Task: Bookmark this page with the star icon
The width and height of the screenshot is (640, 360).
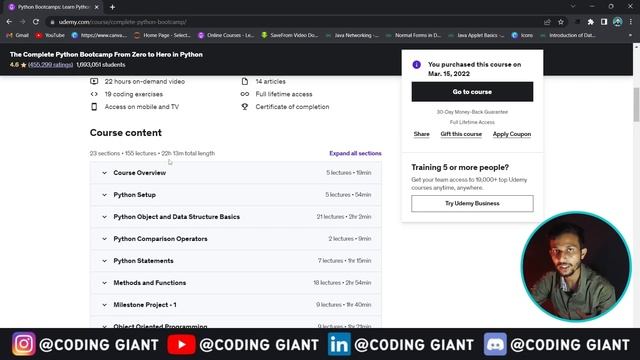Action: coord(561,22)
